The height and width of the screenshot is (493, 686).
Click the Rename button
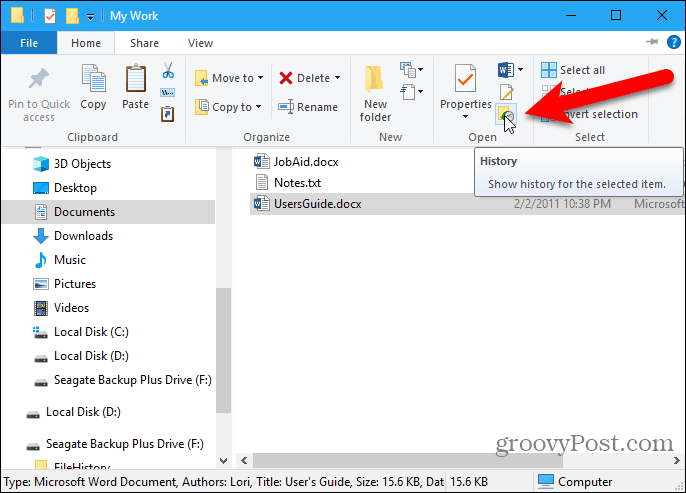308,107
